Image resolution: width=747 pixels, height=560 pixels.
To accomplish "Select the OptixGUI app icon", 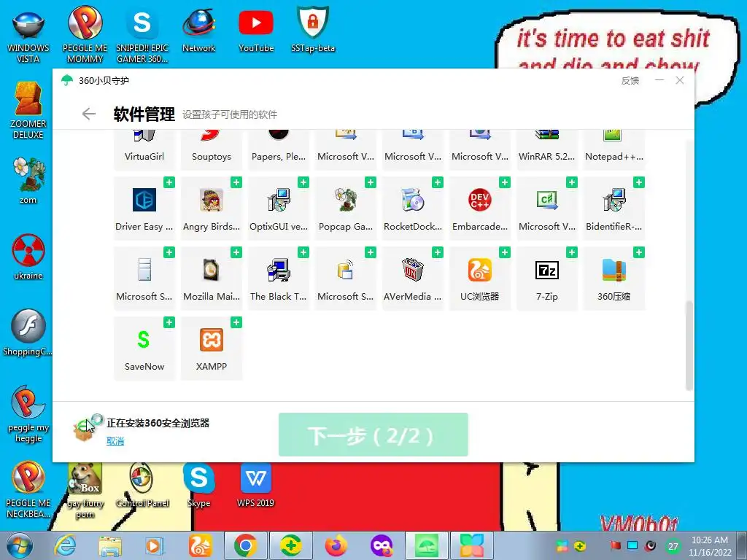I will (x=279, y=200).
